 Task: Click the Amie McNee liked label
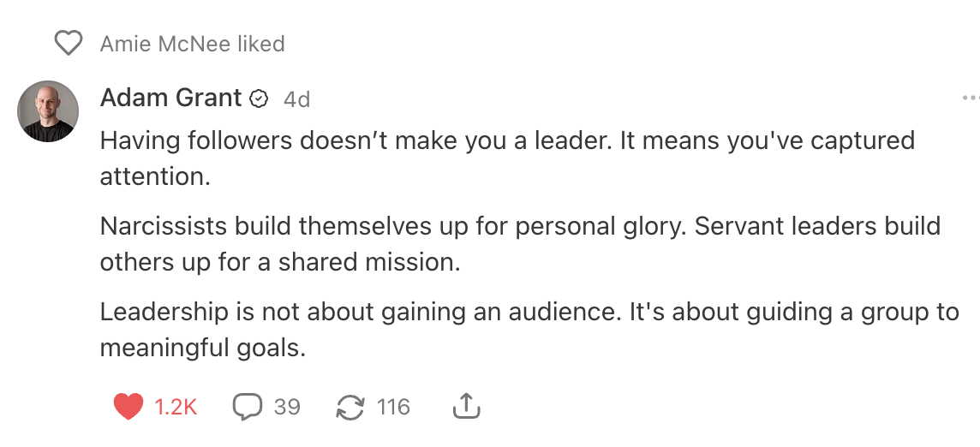point(192,44)
